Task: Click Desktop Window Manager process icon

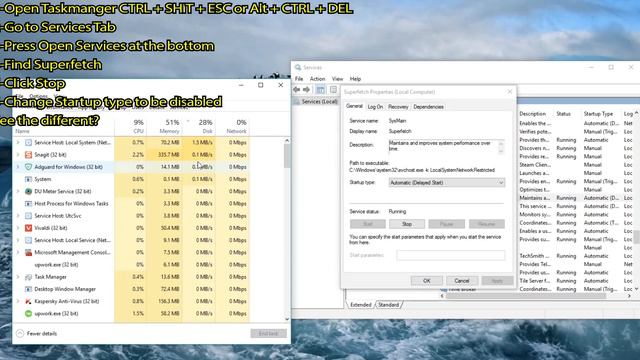Action: pyautogui.click(x=28, y=289)
